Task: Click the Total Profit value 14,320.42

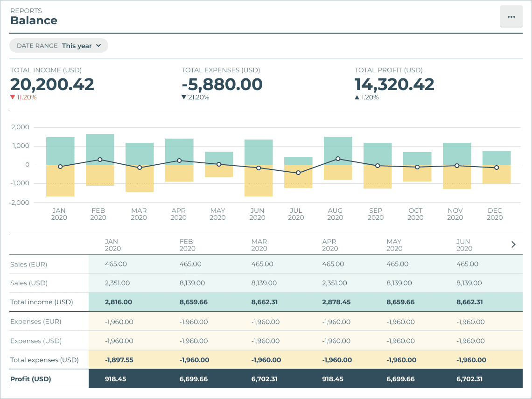Action: pos(394,84)
